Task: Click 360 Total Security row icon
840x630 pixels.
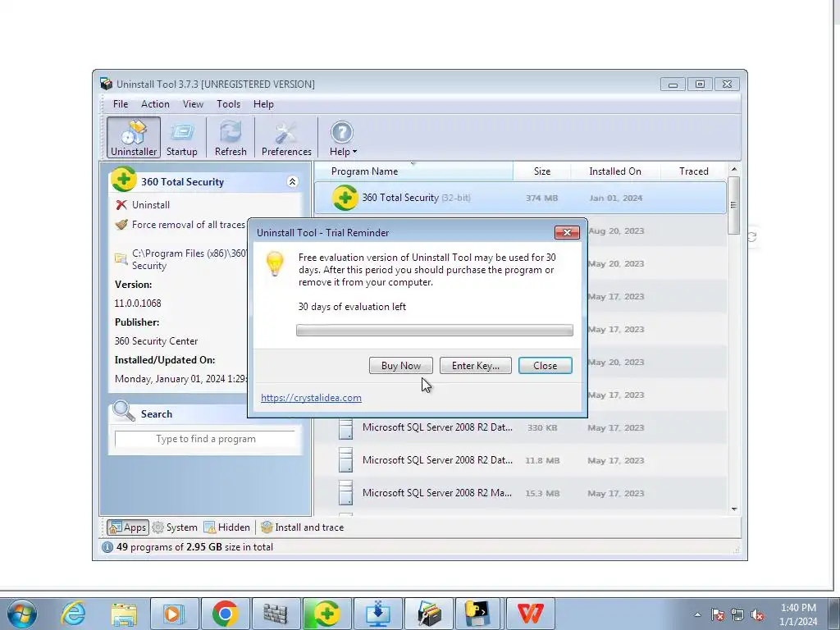Action: 345,198
